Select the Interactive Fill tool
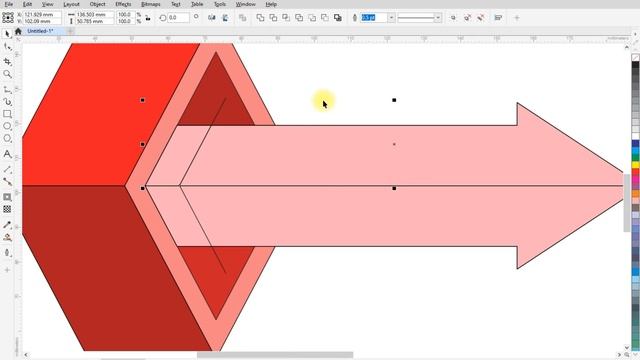This screenshot has height=360, width=640. (7, 238)
